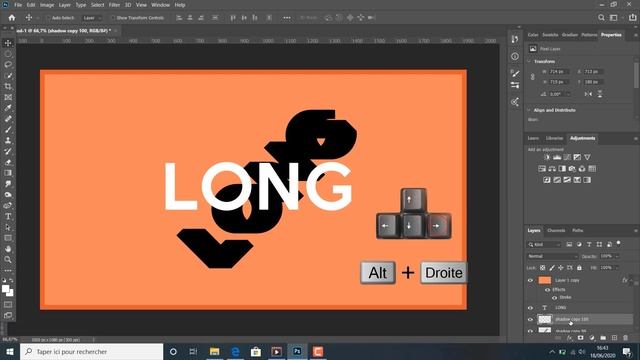Viewport: 640px width, 360px height.
Task: Click the Home icon in options bar
Action: [x=12, y=18]
